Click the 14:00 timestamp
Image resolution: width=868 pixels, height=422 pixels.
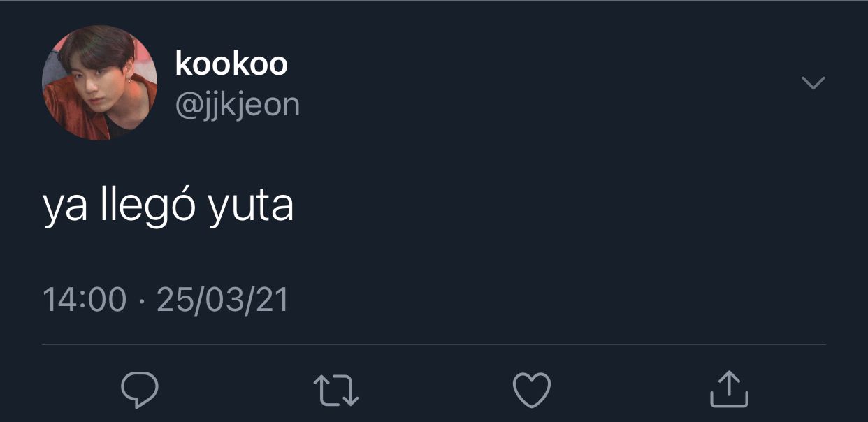coord(85,300)
